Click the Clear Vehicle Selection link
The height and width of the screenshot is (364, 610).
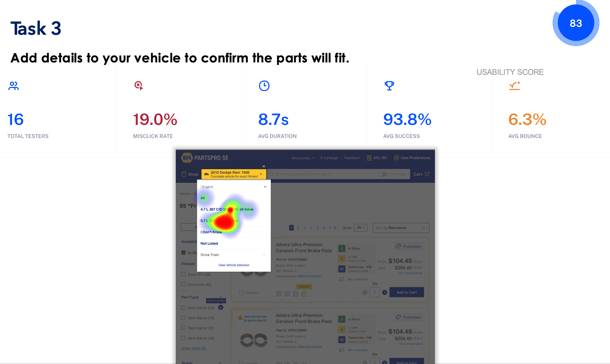click(x=234, y=265)
